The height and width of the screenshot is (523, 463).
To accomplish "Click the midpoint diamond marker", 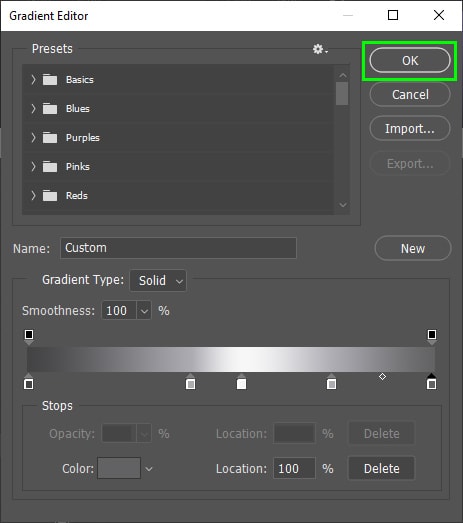I will pos(382,377).
